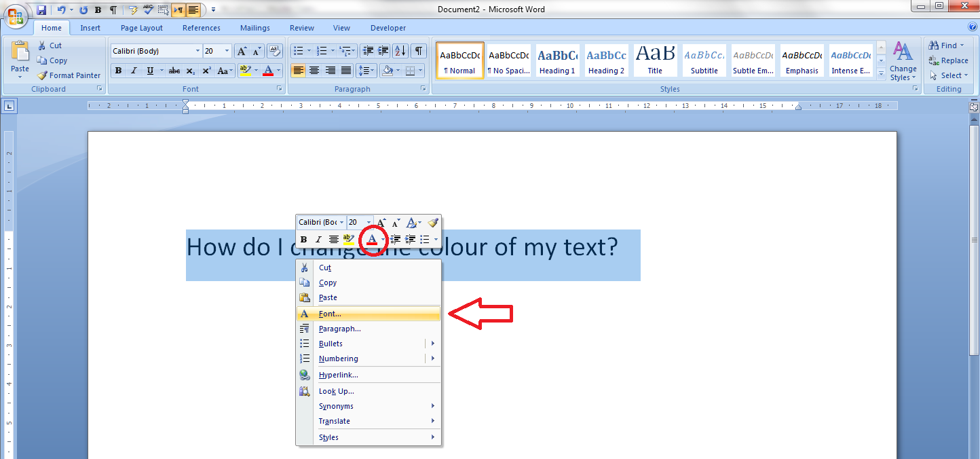Click the Sort icon in Paragraph group
This screenshot has height=459, width=980.
[x=400, y=51]
